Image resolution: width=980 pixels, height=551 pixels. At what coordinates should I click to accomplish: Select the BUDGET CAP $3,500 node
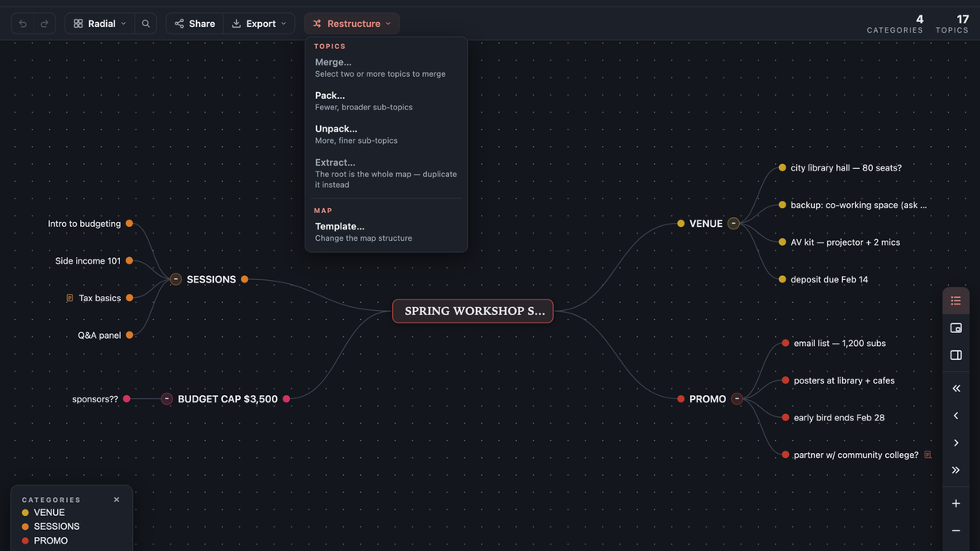coord(228,399)
